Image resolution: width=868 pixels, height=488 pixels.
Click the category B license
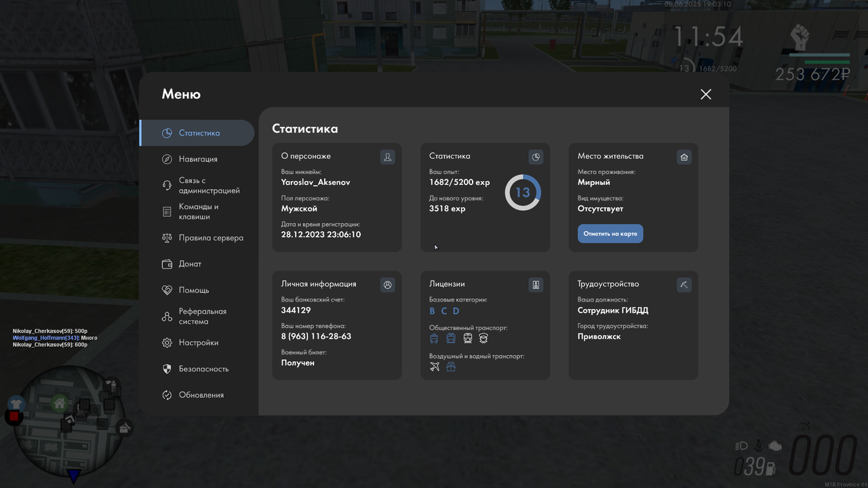(x=433, y=311)
